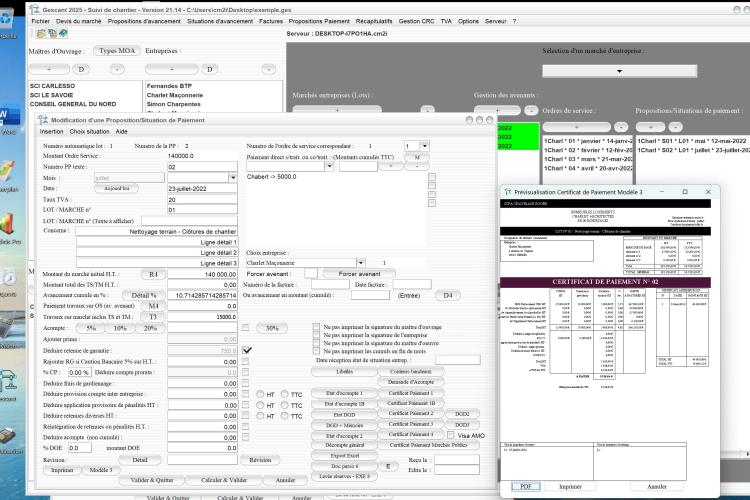This screenshot has width=750, height=500.
Task: Click the third blue toolbar icon
Action: (63, 33)
